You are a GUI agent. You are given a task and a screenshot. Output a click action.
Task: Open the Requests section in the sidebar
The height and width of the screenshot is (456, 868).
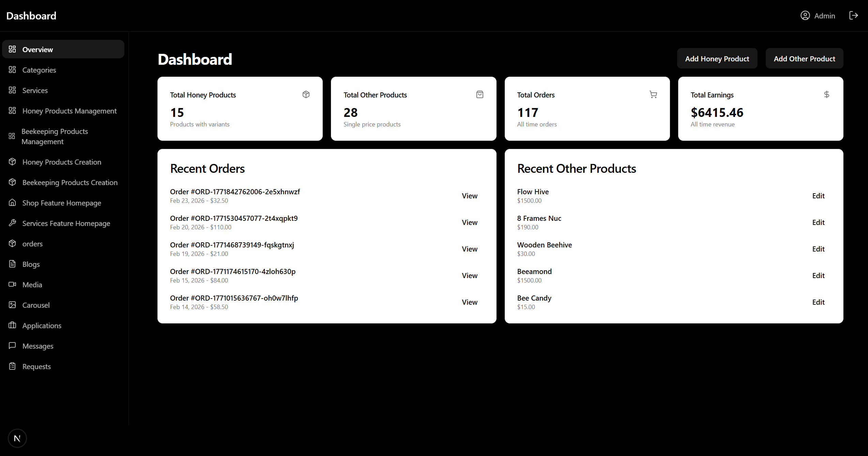click(x=36, y=366)
